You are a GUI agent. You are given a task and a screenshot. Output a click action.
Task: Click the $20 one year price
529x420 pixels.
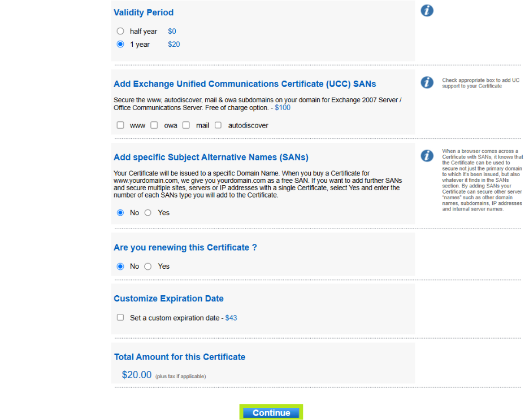coord(174,45)
